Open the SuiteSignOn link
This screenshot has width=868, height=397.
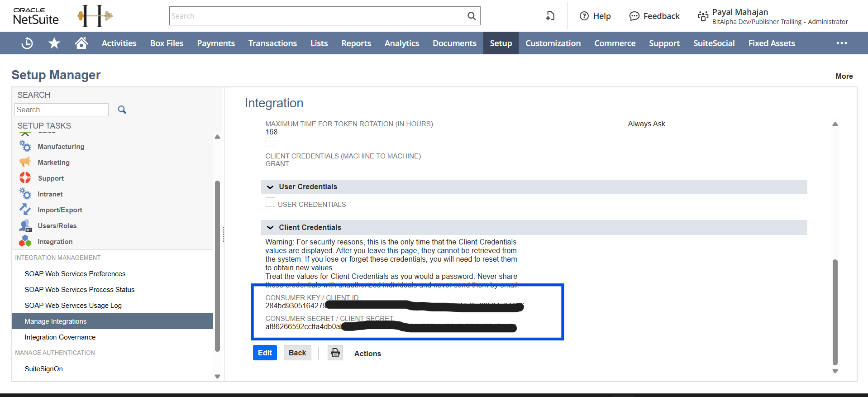[x=44, y=369]
